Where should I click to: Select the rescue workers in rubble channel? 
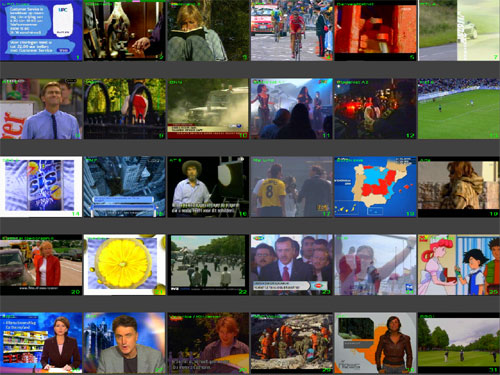292,343
